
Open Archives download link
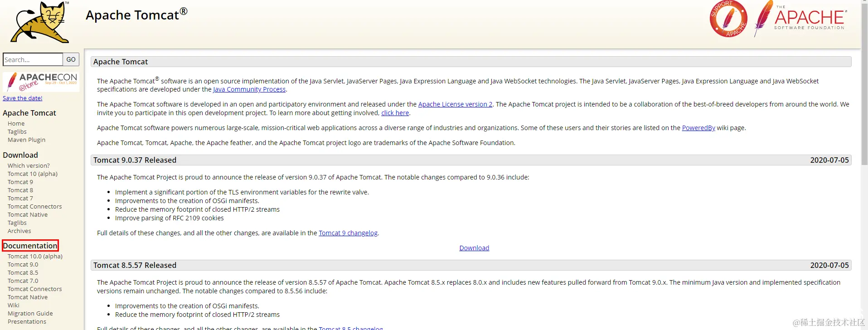[19, 231]
